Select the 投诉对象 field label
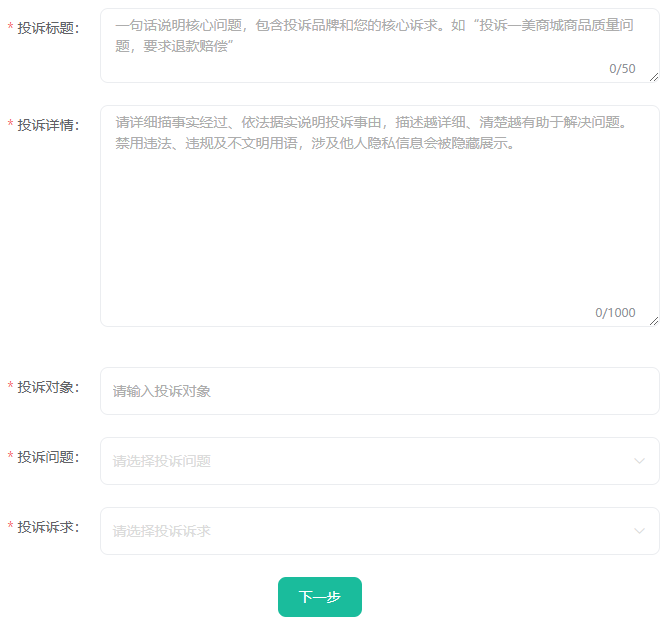This screenshot has width=670, height=626. point(48,387)
